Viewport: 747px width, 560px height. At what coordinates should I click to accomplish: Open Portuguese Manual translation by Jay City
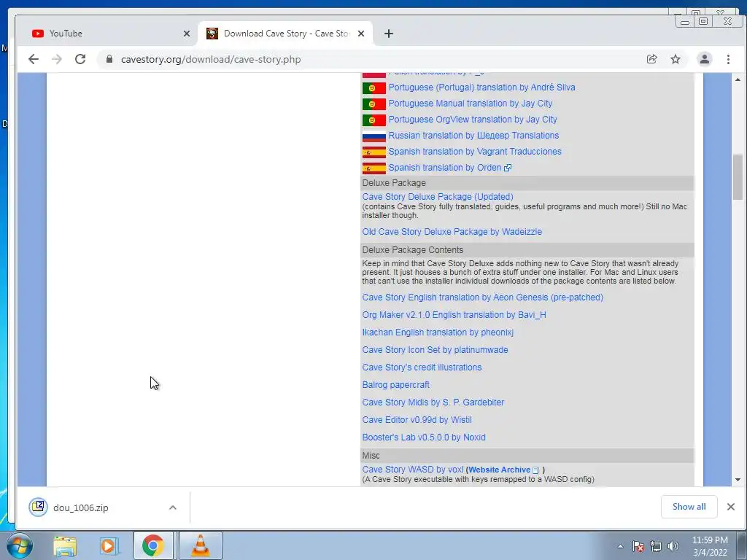coord(471,104)
